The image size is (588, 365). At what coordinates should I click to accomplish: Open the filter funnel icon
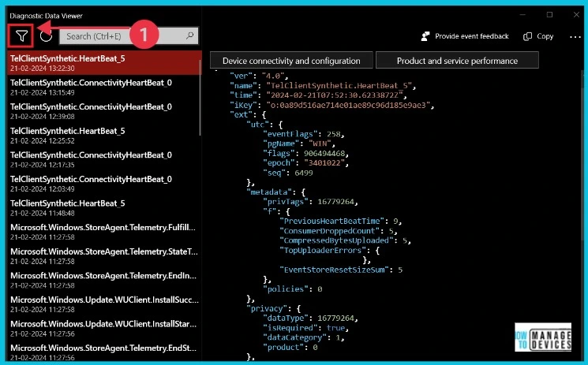(21, 36)
